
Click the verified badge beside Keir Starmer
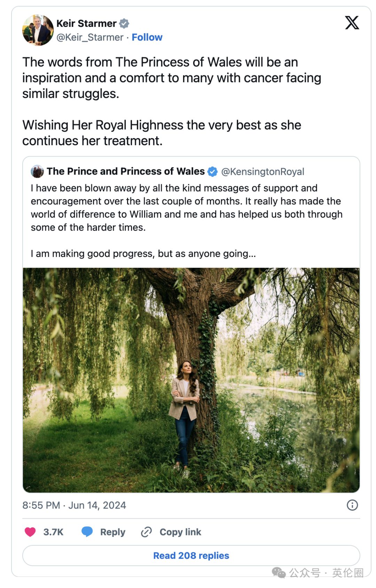(124, 23)
